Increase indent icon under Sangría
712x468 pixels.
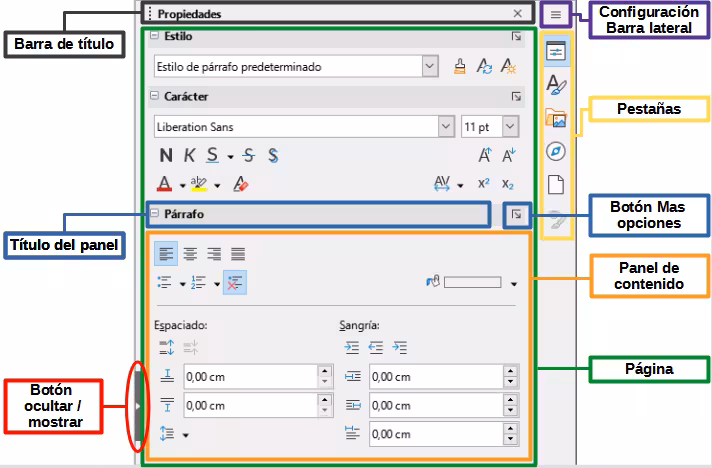[x=352, y=348]
